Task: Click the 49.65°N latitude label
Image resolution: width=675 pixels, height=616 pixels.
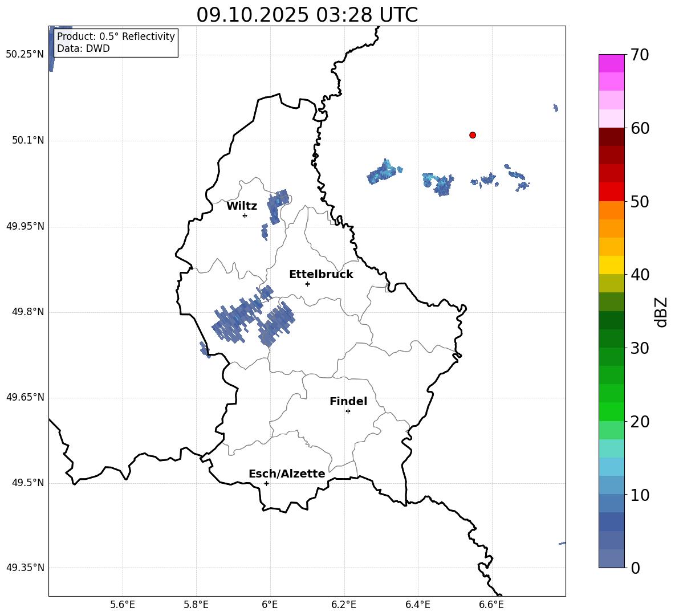Action: [25, 397]
